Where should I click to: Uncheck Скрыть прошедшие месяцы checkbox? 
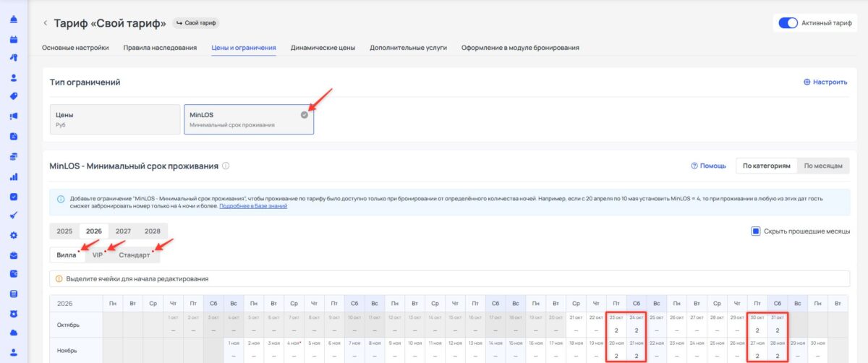pyautogui.click(x=755, y=231)
